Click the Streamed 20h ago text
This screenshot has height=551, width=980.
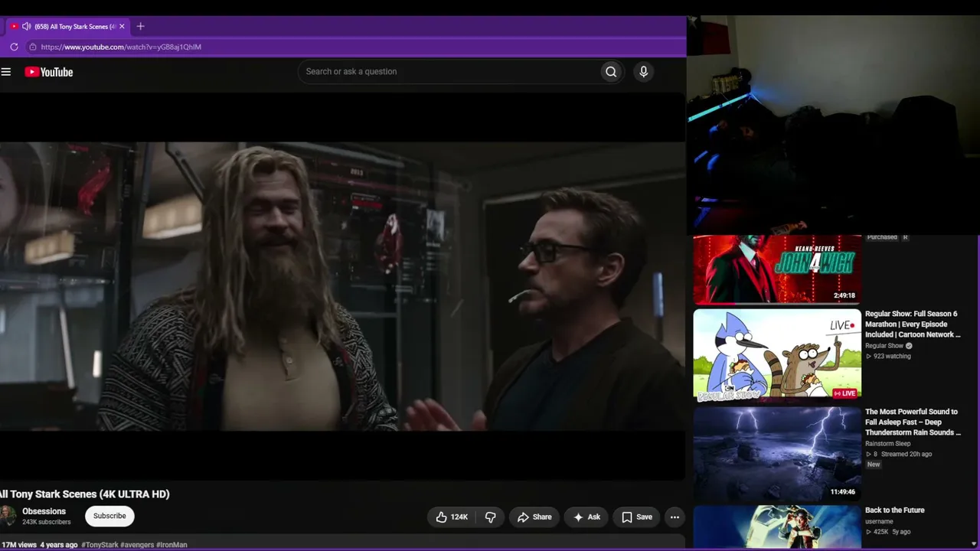click(908, 455)
